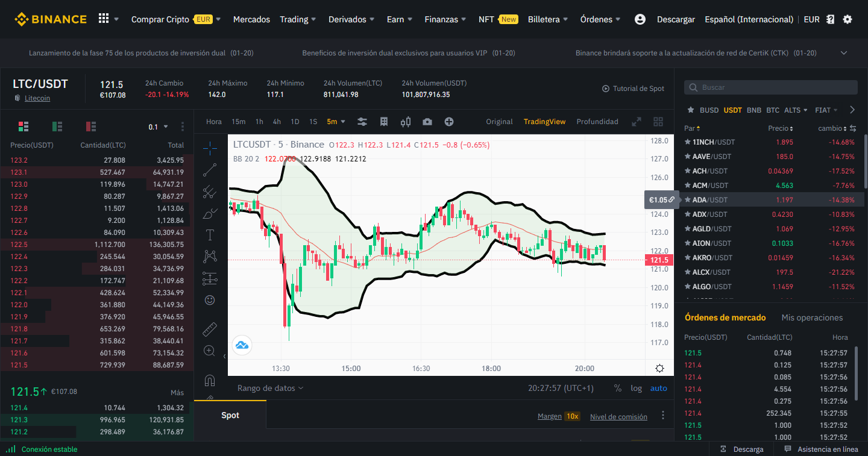Click the Descargar link in navigation

click(x=676, y=19)
